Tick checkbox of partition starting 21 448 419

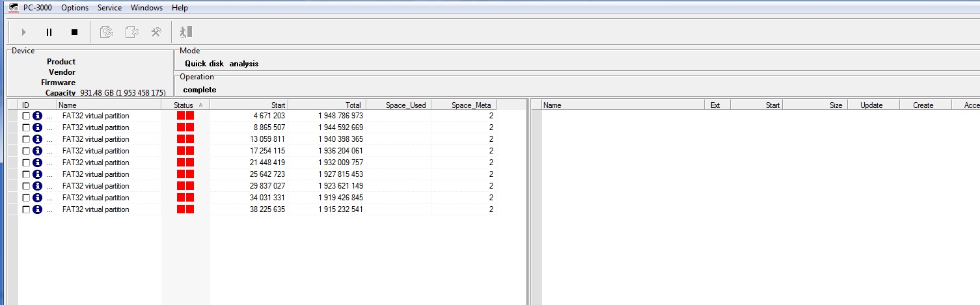(26, 163)
